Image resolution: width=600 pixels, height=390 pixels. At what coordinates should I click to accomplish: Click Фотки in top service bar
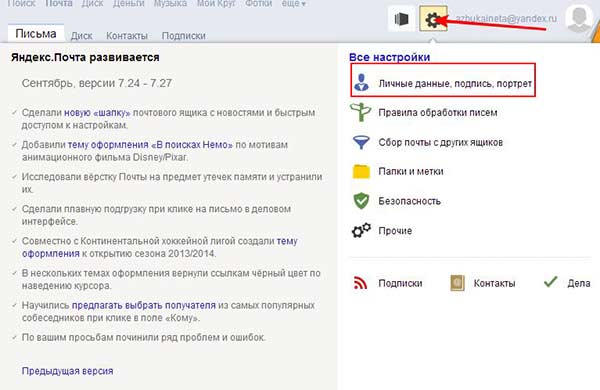pos(258,3)
